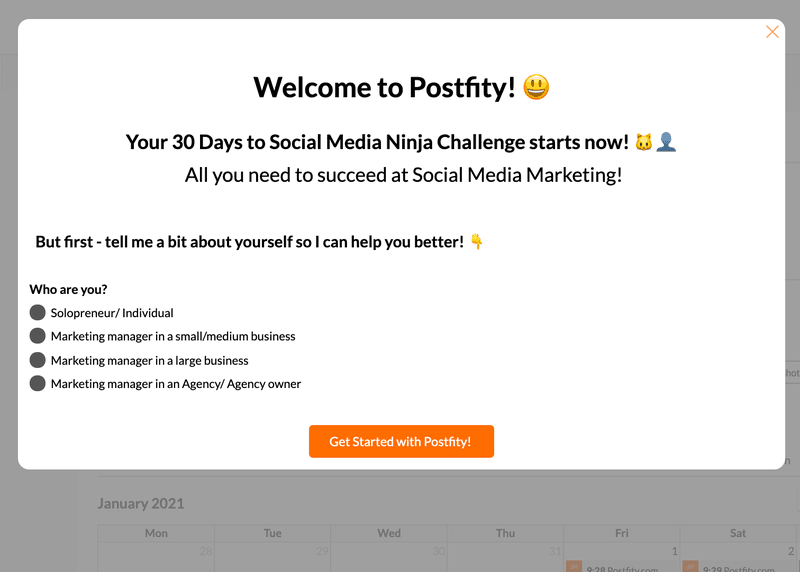This screenshot has width=800, height=572.
Task: Click the January 2021 calendar heading
Action: pyautogui.click(x=141, y=503)
